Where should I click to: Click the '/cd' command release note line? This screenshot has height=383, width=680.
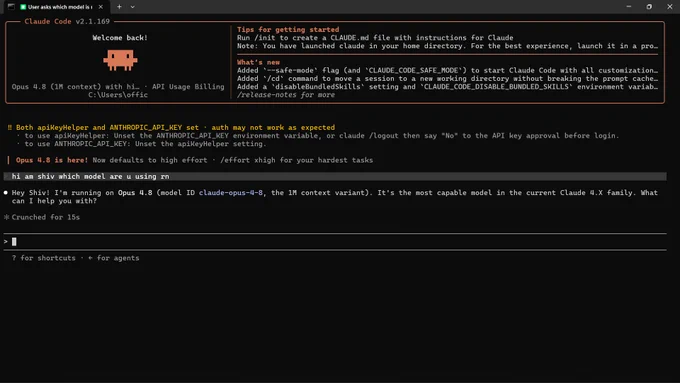coord(448,79)
